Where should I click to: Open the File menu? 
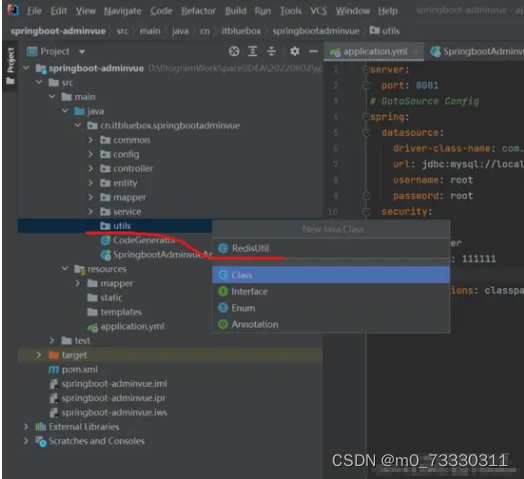coord(34,11)
